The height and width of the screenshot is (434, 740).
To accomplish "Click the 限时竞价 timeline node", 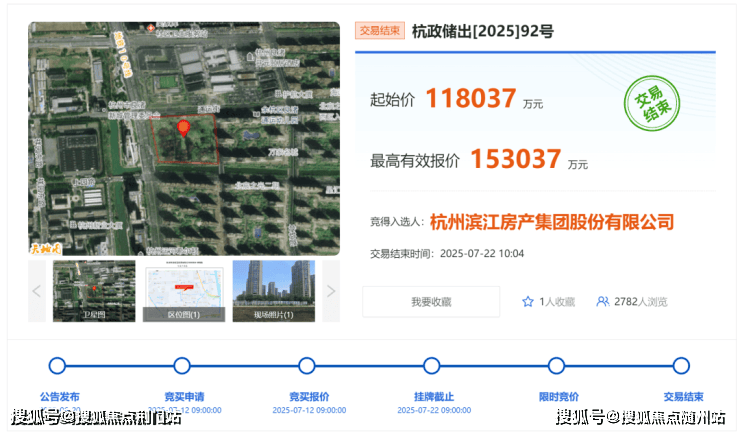I will [557, 366].
